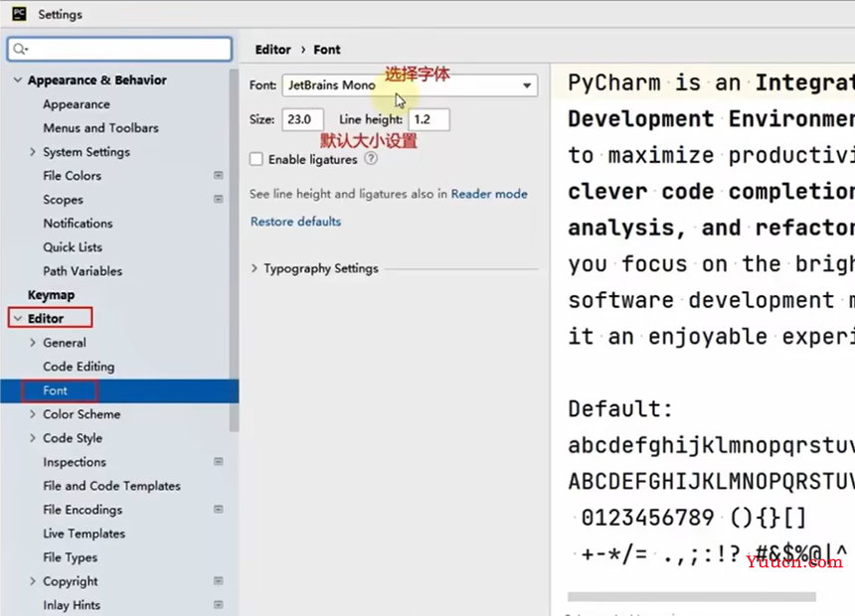Open the Reader mode link
This screenshot has height=616, width=855.
tap(489, 194)
